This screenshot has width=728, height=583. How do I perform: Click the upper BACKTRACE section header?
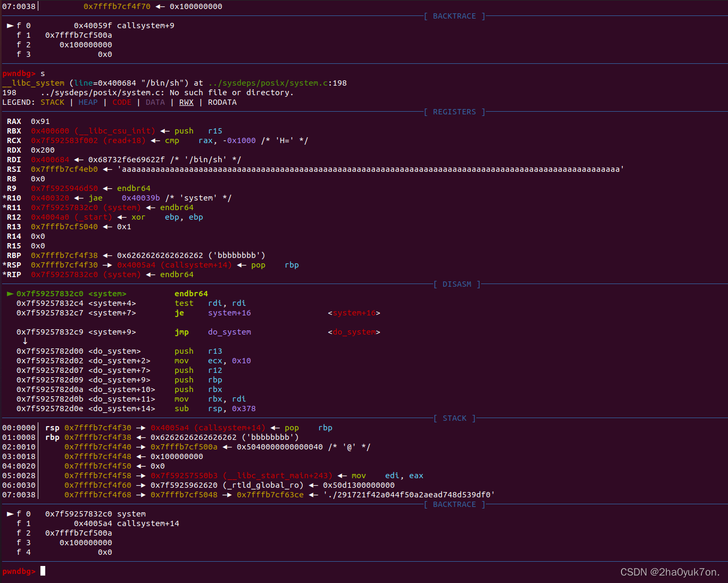click(454, 16)
